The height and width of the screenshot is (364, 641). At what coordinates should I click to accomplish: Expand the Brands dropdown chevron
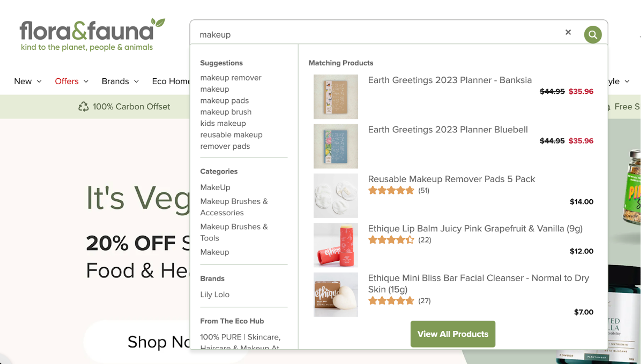137,82
